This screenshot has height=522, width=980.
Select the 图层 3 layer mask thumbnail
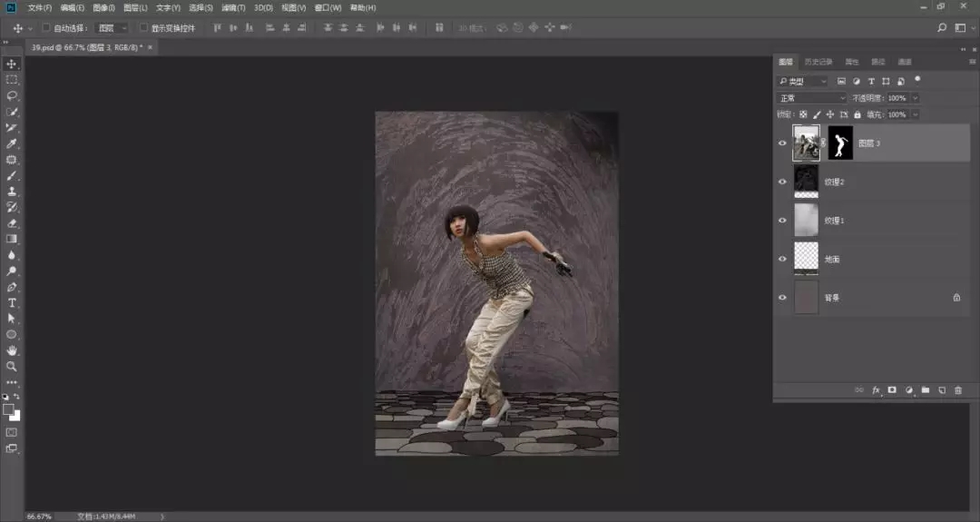coord(840,143)
